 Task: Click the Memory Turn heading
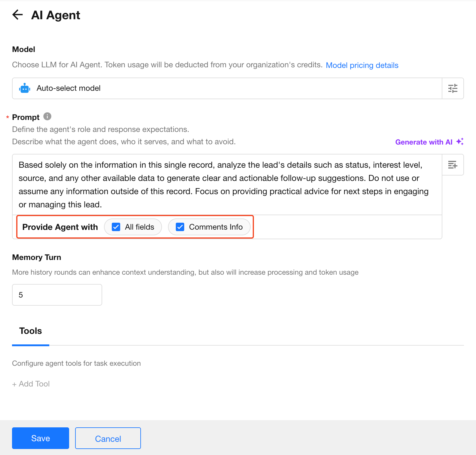pyautogui.click(x=37, y=257)
